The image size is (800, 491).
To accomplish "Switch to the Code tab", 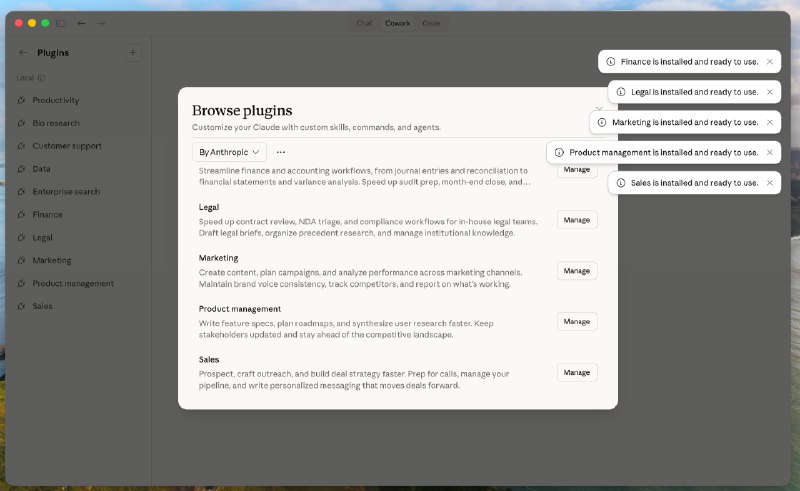I will pos(431,22).
